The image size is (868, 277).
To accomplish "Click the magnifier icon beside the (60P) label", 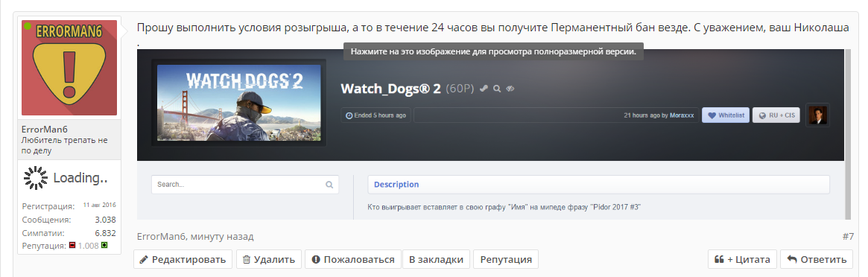I will pos(497,88).
